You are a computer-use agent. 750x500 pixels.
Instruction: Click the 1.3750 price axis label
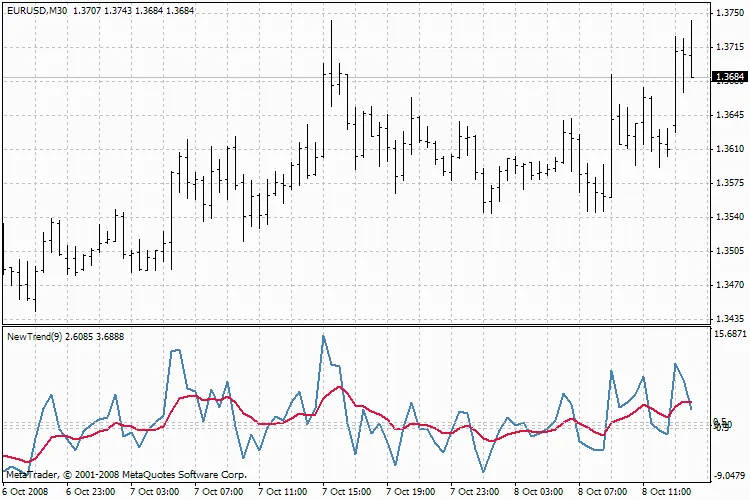pyautogui.click(x=728, y=13)
